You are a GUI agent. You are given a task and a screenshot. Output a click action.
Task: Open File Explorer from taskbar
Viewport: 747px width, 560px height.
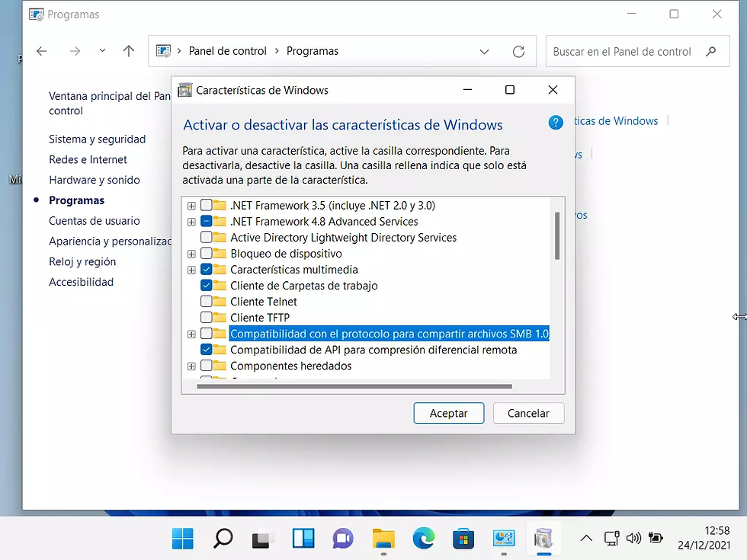click(383, 539)
